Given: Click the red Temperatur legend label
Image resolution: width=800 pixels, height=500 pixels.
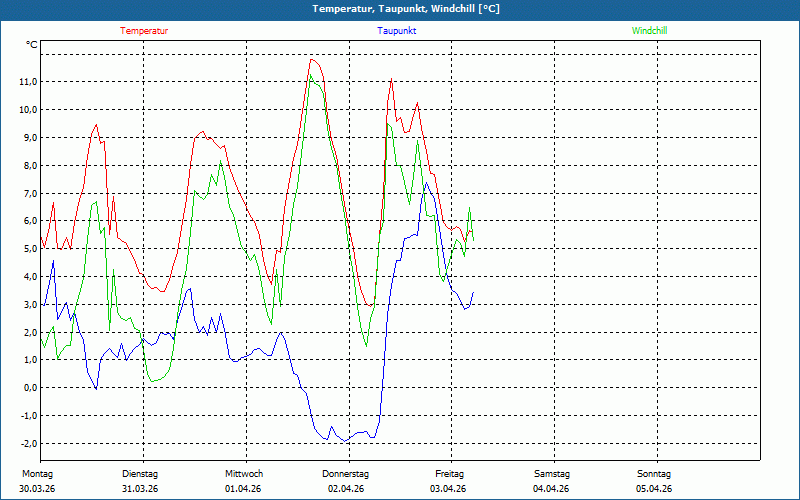Looking at the screenshot, I should pyautogui.click(x=144, y=31).
